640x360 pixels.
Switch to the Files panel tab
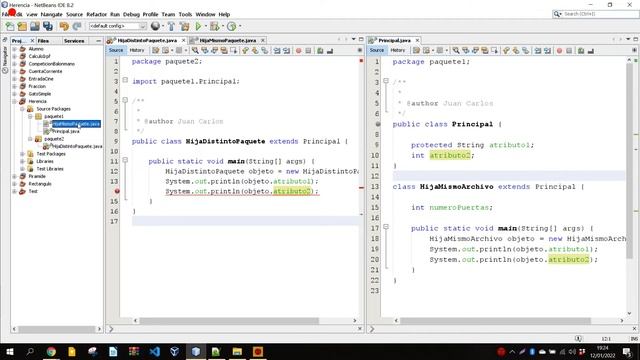tap(43, 41)
